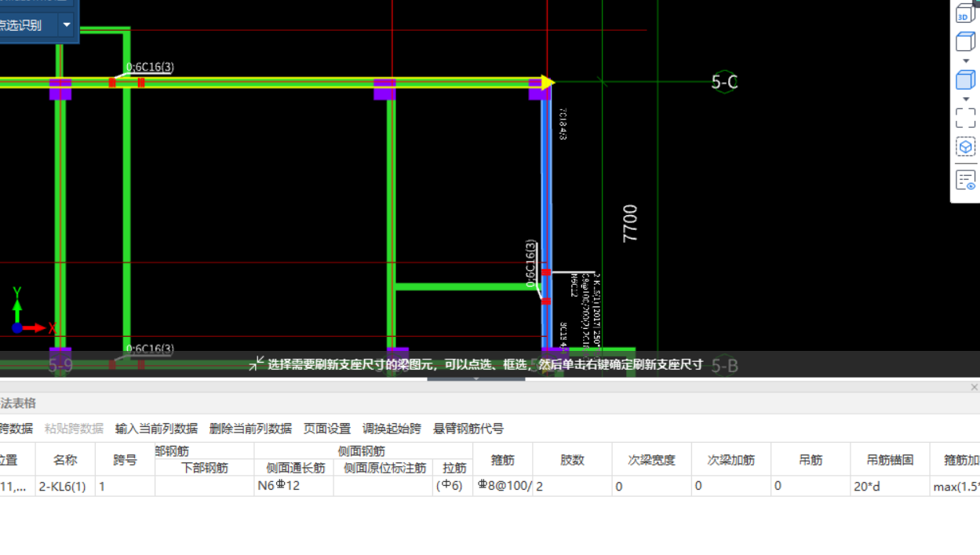Viewport: 980px width, 555px height.
Task: Select the 侧面通长筋 column header
Action: 295,468
